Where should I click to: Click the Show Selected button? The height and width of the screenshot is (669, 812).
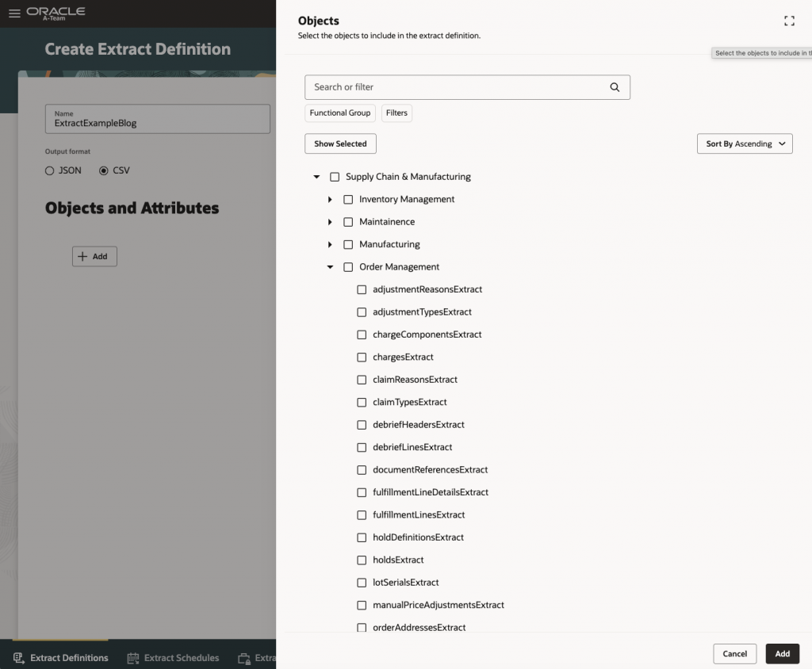click(340, 143)
